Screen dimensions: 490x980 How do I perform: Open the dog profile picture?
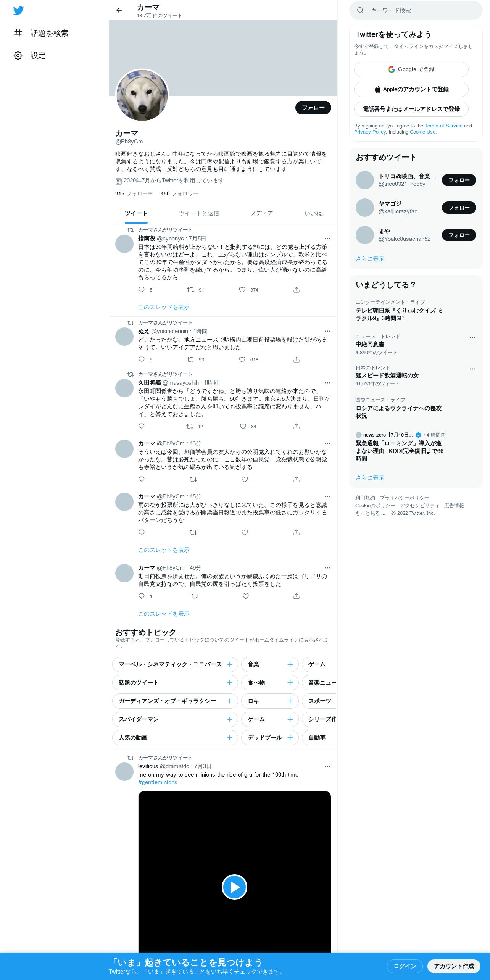(x=142, y=95)
